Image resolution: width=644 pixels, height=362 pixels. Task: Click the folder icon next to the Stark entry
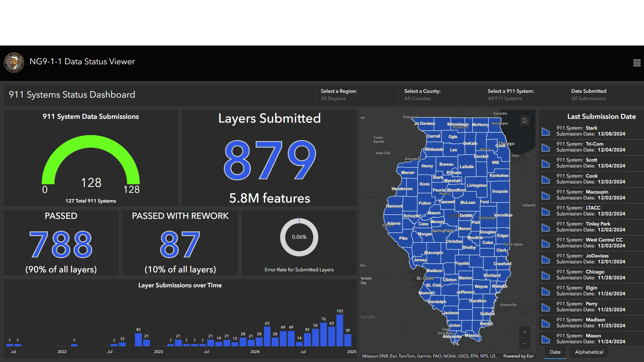pos(545,132)
